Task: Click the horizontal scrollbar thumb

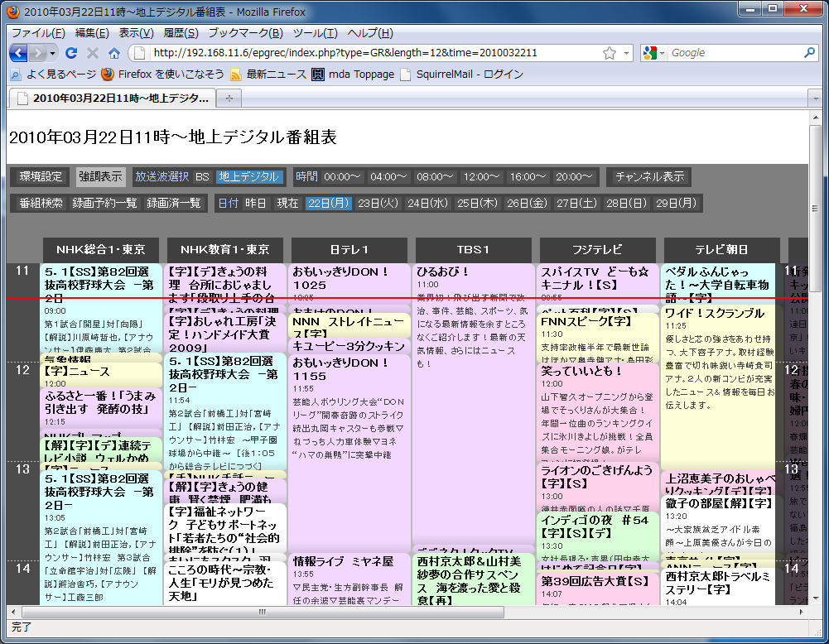Action: [x=263, y=613]
